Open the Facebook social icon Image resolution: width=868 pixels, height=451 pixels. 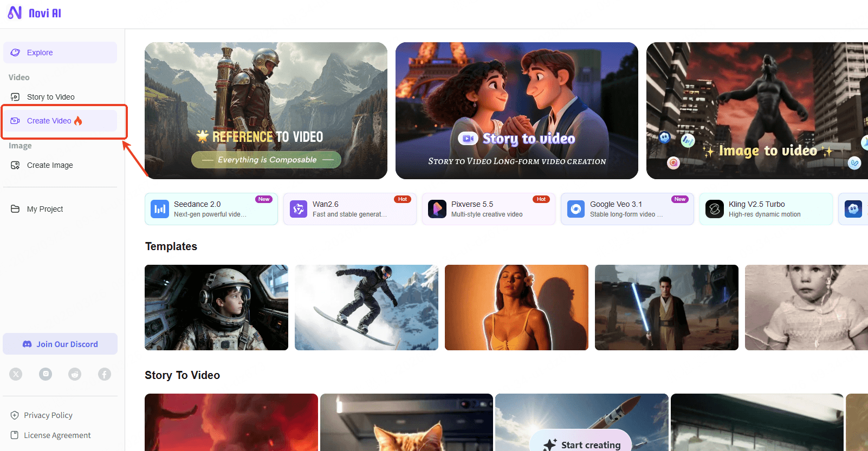tap(105, 374)
